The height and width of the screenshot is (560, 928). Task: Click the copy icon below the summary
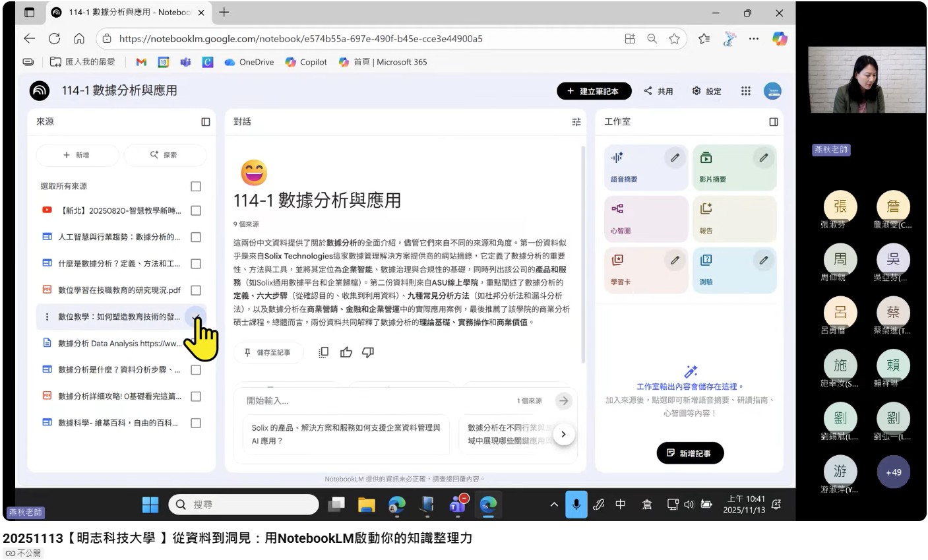[x=324, y=352]
